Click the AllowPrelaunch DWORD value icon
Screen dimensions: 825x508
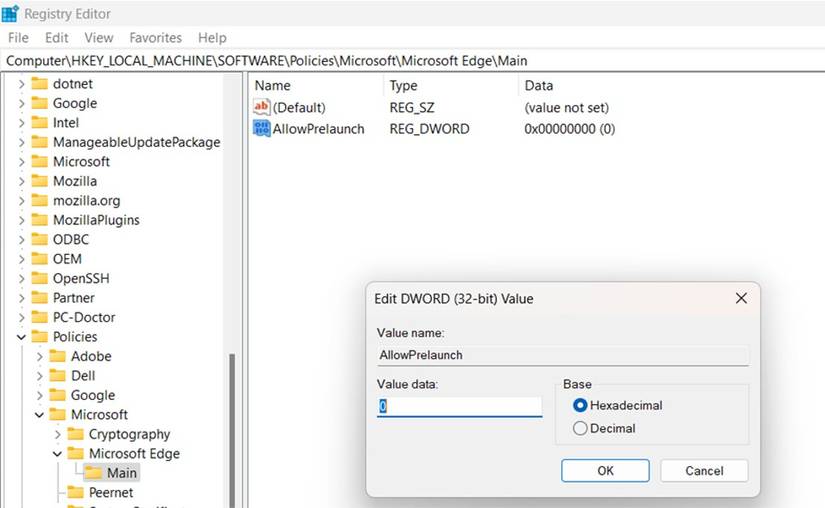point(261,129)
